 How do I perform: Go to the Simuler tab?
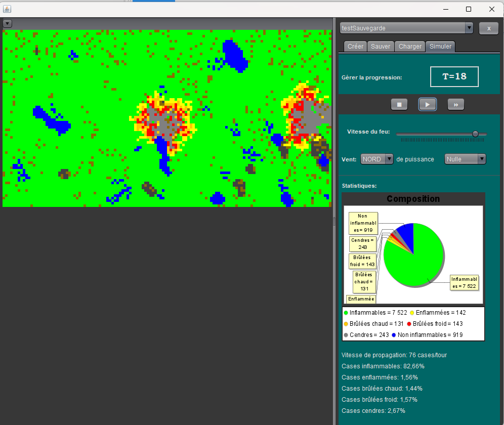tap(441, 46)
